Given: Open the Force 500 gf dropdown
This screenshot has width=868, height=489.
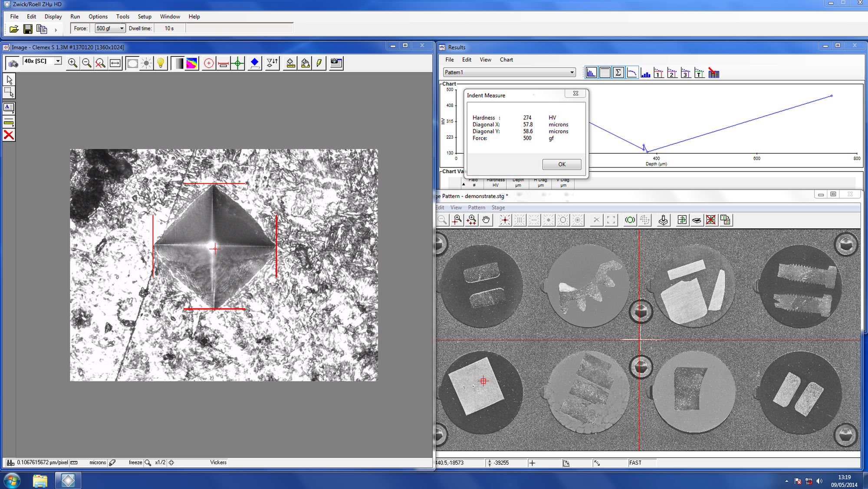Looking at the screenshot, I should click(122, 29).
